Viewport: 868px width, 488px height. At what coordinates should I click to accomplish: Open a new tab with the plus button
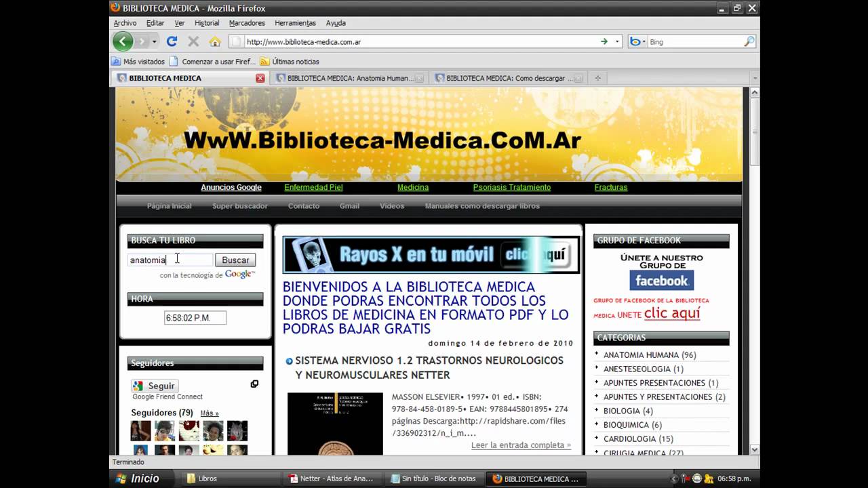[x=597, y=78]
